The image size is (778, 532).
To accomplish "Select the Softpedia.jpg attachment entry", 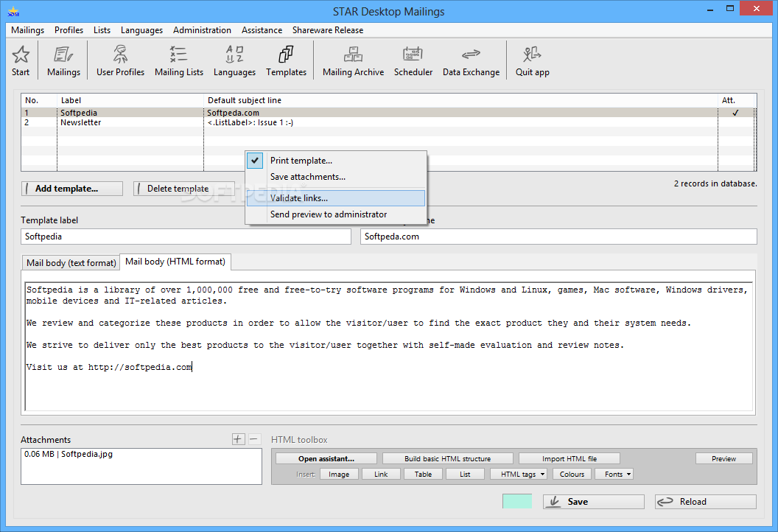I will 69,454.
